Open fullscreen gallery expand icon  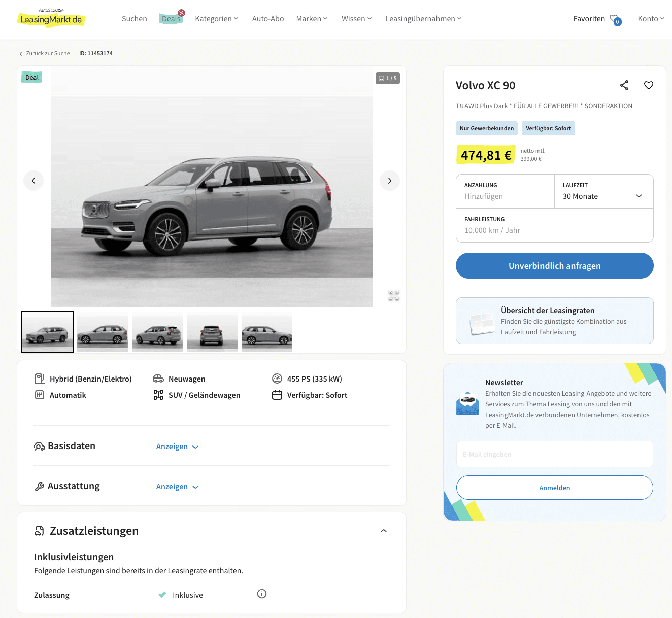point(394,295)
